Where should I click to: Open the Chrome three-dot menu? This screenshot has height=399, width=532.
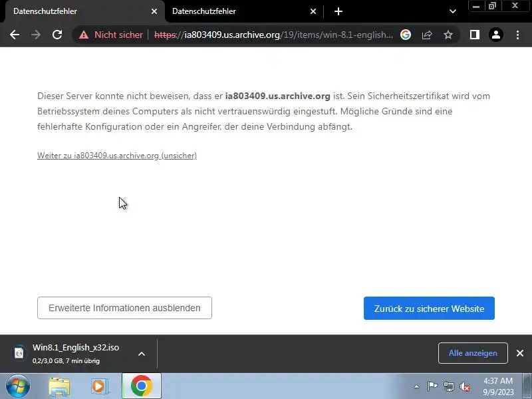click(517, 35)
